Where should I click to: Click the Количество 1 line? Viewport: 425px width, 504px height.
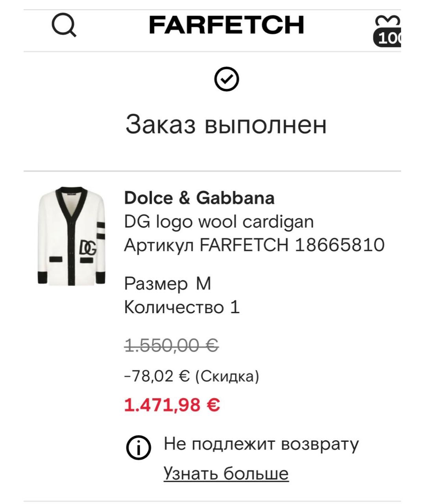point(182,307)
